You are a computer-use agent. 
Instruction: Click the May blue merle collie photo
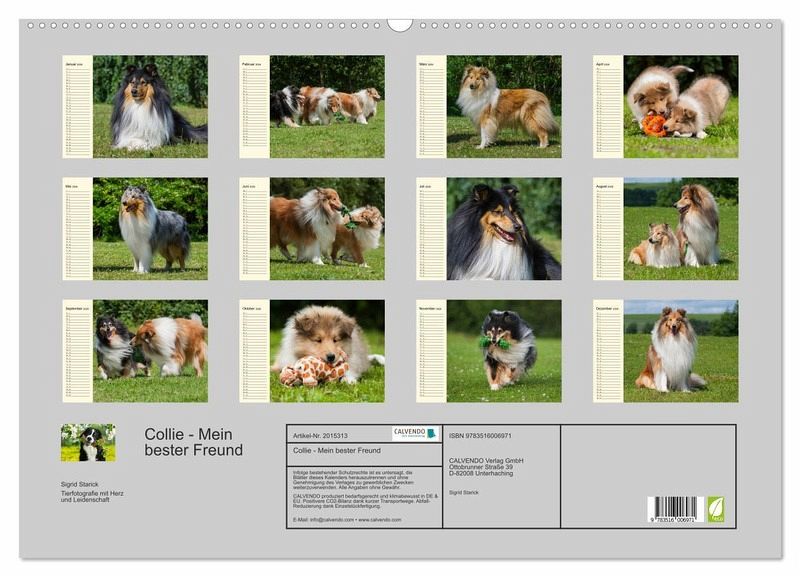[150, 229]
